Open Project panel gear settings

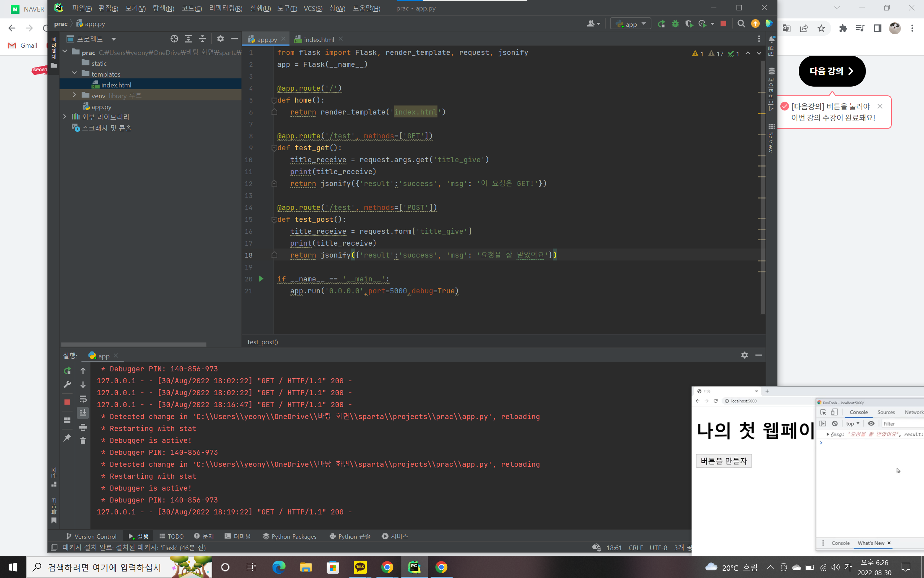coord(220,39)
